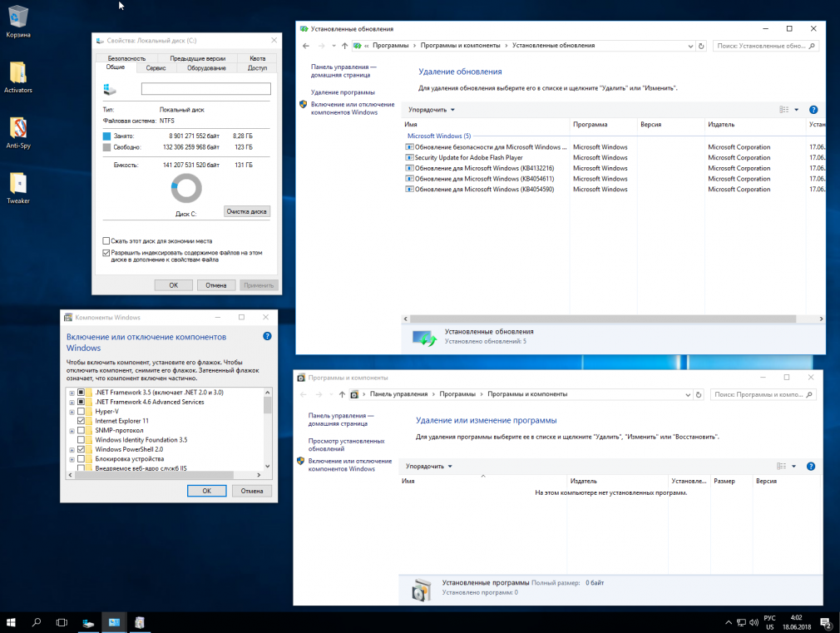Open the Action Center notification icon
840x633 pixels.
point(826,623)
